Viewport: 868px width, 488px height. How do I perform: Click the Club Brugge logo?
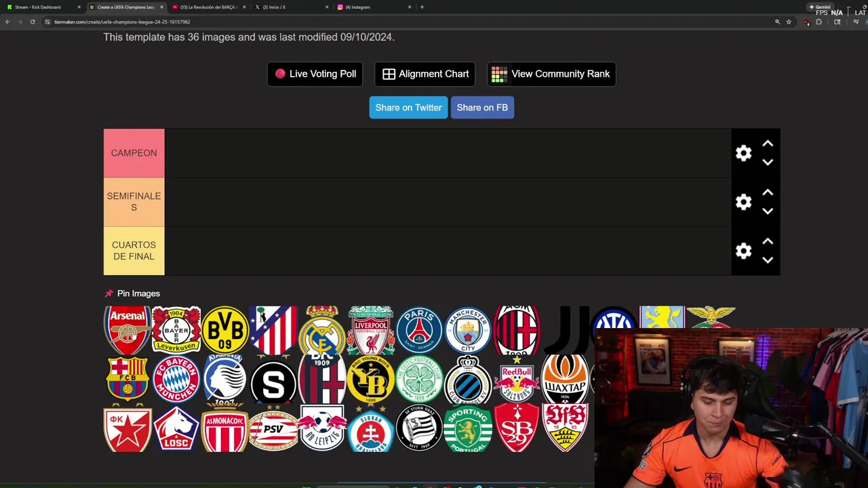(468, 379)
